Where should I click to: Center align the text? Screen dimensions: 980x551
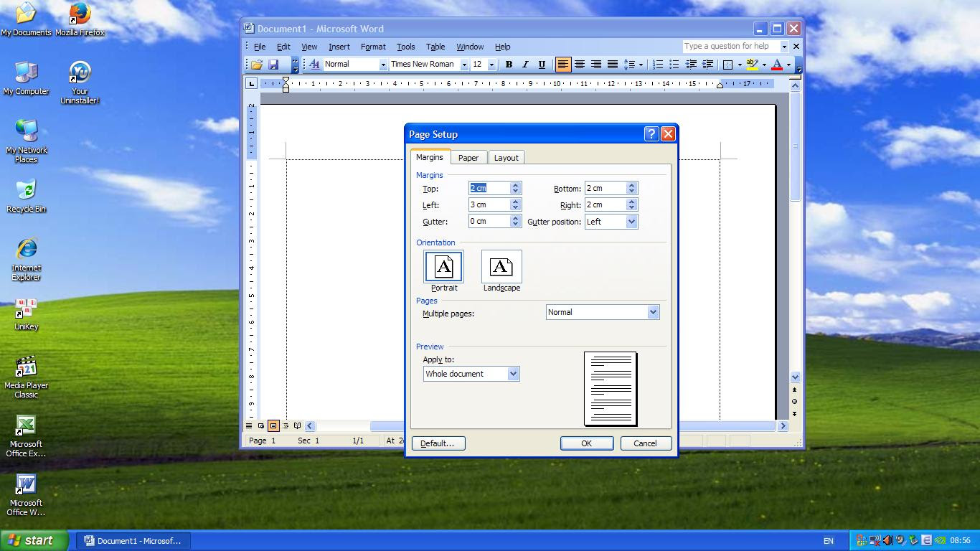[x=580, y=65]
